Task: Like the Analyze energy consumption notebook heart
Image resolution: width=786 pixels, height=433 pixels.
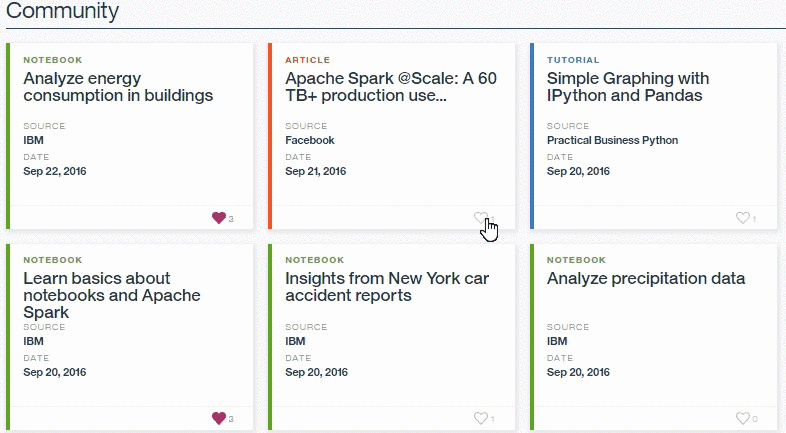Action: (x=219, y=218)
